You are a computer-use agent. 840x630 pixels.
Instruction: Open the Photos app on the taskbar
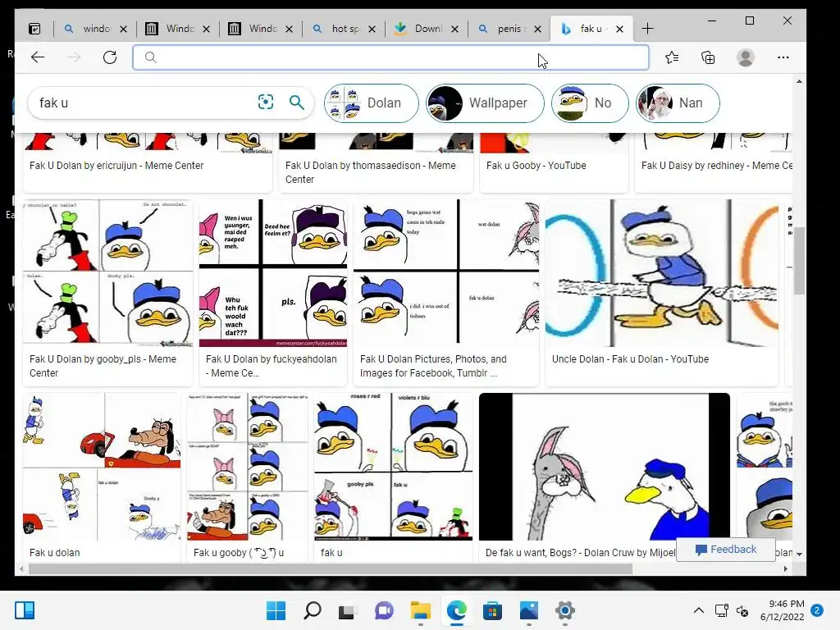tap(529, 610)
